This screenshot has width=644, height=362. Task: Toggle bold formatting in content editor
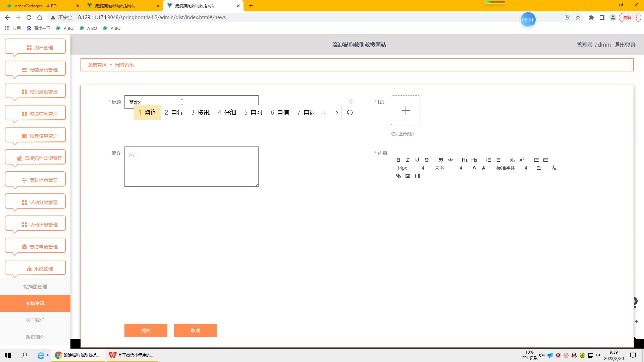(x=398, y=160)
